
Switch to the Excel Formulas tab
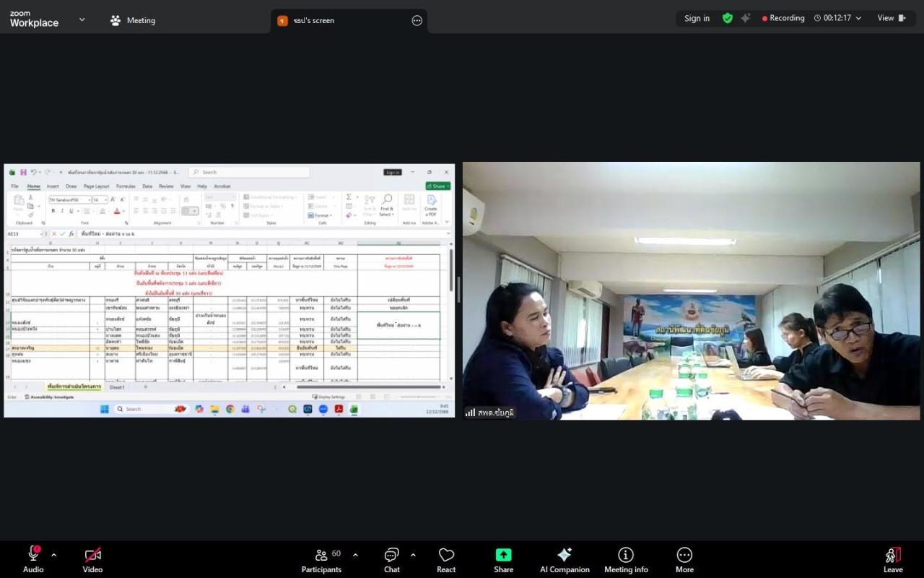[x=126, y=186]
